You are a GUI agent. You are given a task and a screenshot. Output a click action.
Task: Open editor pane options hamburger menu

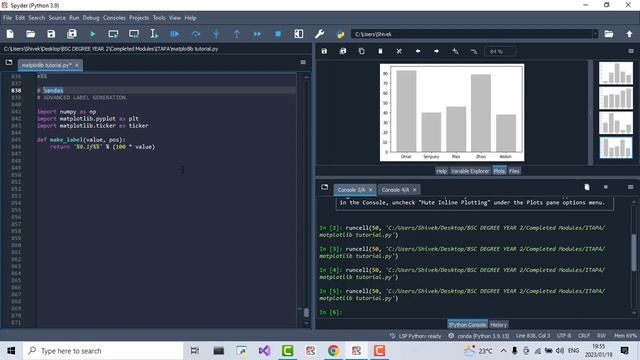tap(303, 62)
